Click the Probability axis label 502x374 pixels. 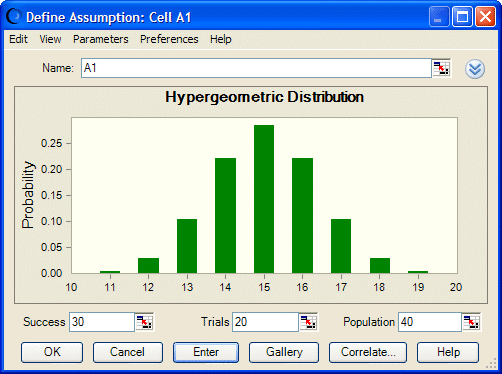28,195
